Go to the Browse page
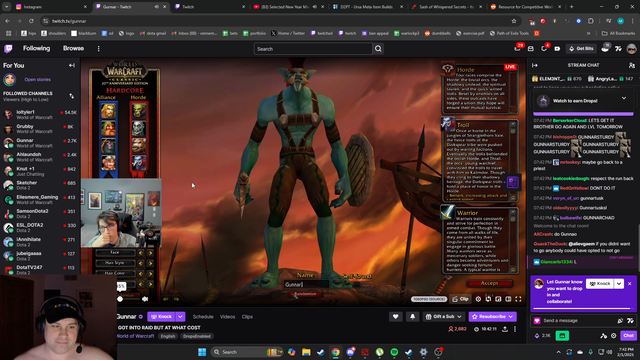 tap(73, 48)
